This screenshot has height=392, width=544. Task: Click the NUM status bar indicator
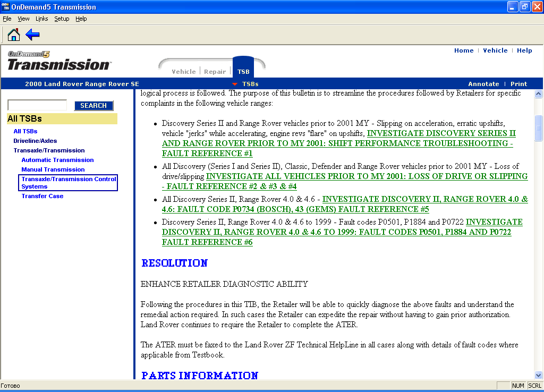tap(518, 386)
